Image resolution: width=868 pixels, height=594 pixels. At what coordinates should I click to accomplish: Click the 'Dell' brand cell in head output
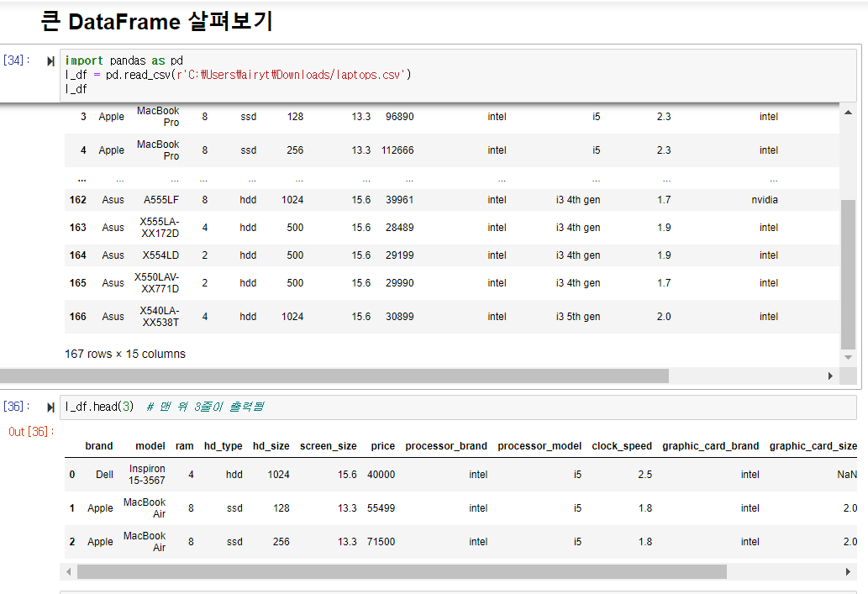point(104,475)
